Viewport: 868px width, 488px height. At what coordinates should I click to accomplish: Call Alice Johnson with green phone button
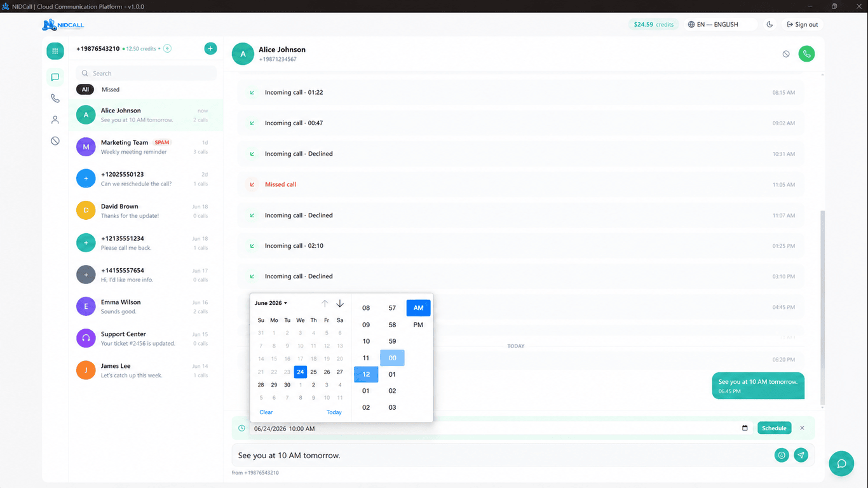pos(806,54)
